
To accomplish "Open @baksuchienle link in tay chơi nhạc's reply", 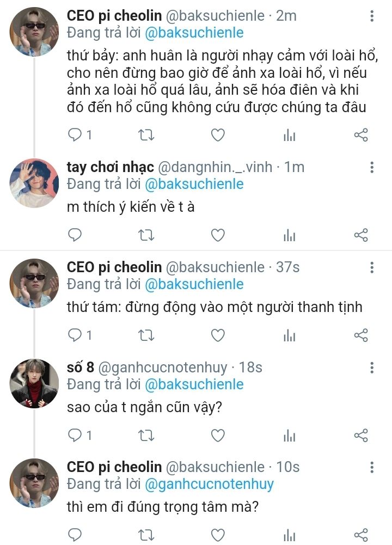I will pos(193,184).
